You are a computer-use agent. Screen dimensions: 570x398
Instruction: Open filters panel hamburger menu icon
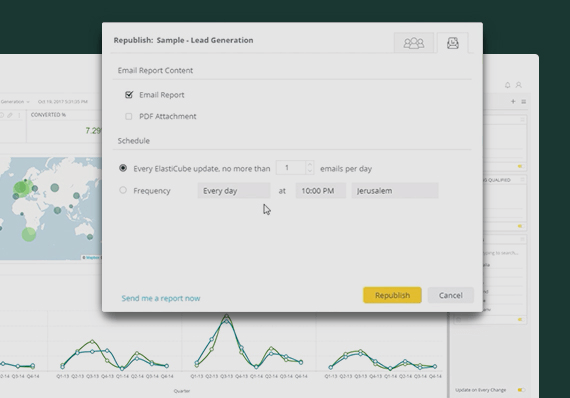[523, 102]
